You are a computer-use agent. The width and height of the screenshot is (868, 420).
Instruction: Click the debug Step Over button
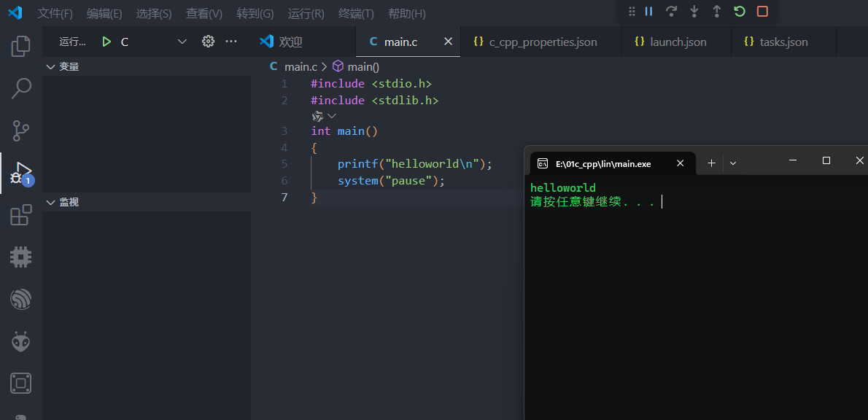(671, 12)
